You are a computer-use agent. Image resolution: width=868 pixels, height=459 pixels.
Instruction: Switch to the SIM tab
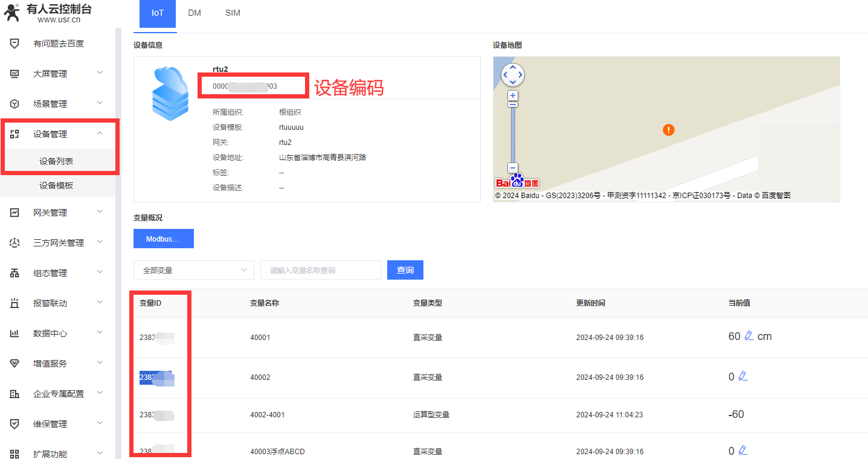point(233,13)
